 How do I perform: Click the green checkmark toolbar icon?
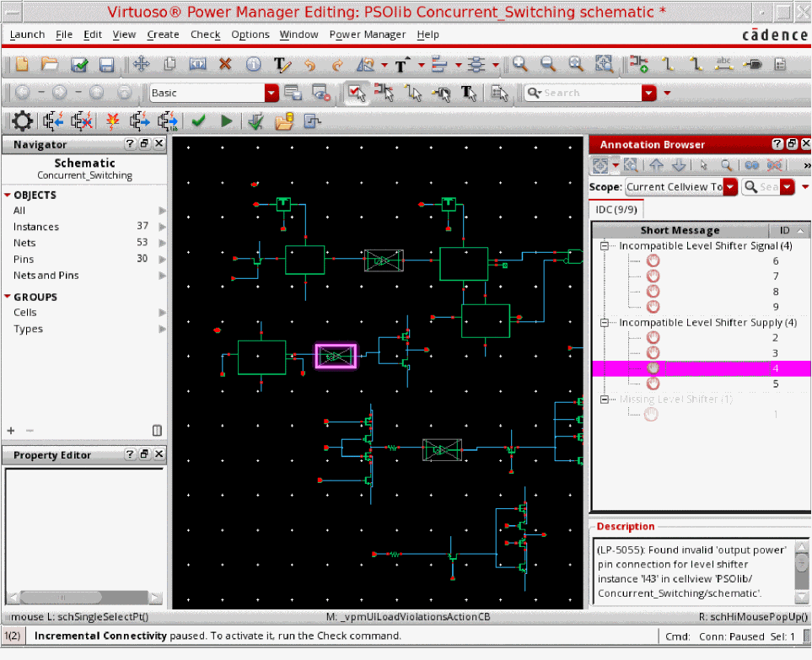point(198,121)
